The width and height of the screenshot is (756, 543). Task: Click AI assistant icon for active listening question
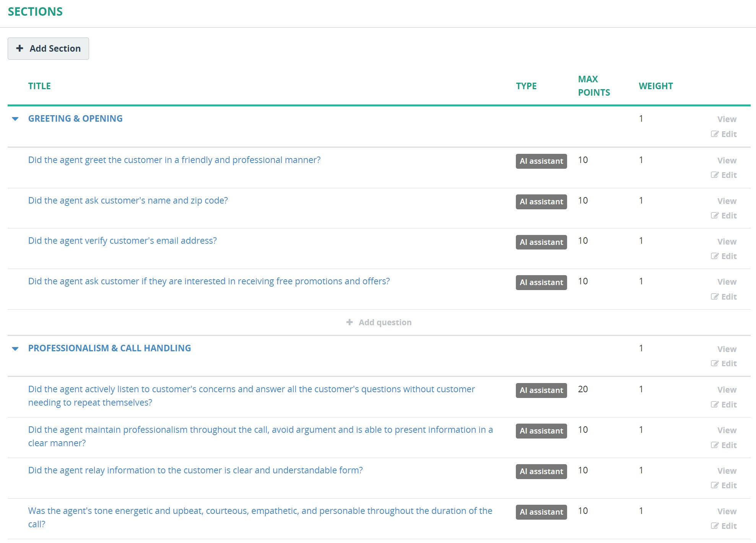541,390
